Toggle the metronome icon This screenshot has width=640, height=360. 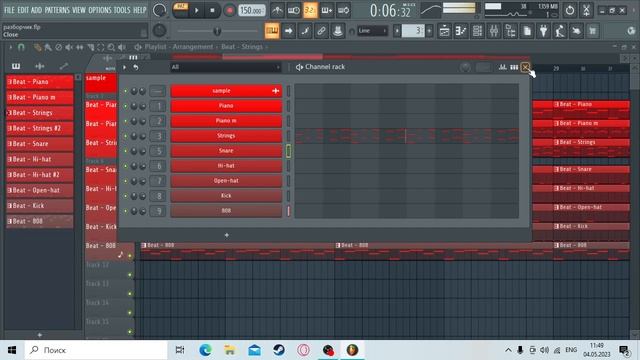pos(277,10)
